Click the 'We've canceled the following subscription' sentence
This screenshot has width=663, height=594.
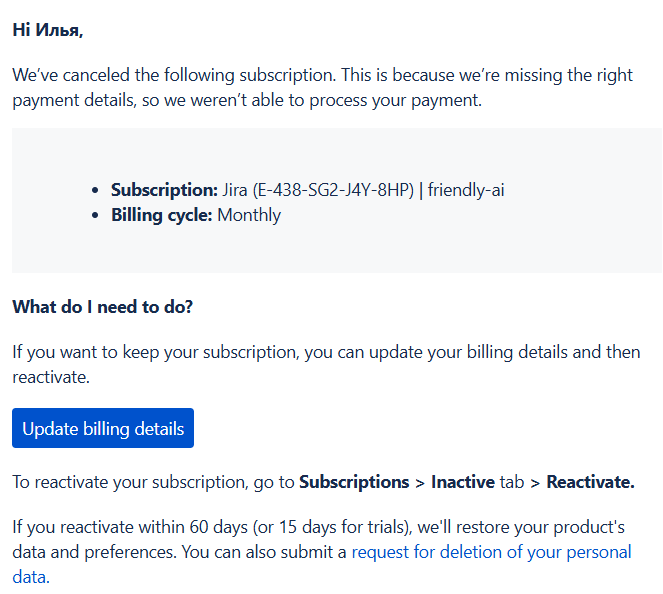pyautogui.click(x=174, y=75)
